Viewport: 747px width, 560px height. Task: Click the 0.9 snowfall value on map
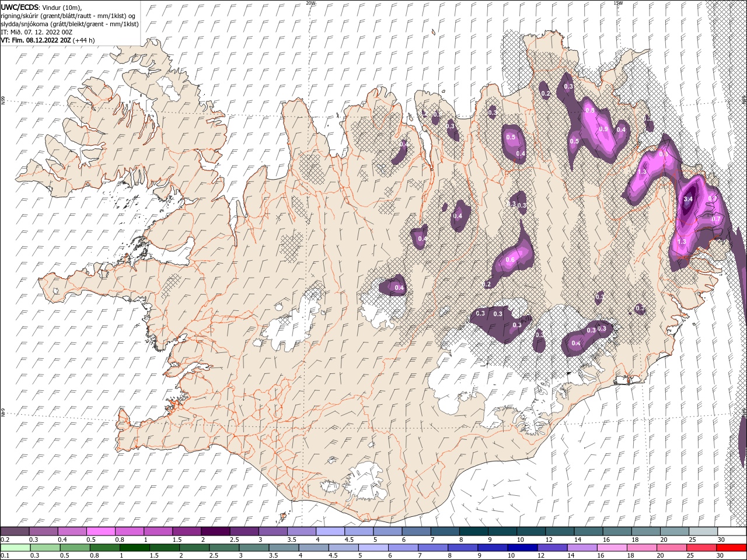click(603, 129)
